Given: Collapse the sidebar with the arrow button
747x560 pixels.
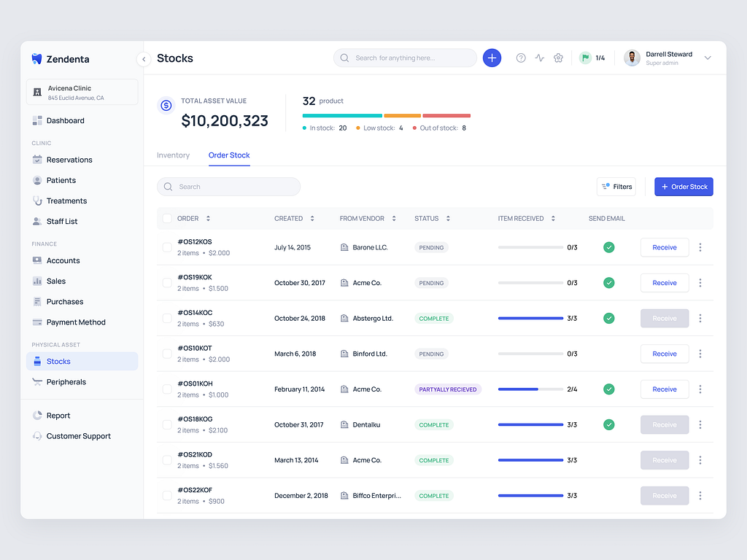Looking at the screenshot, I should 144,59.
